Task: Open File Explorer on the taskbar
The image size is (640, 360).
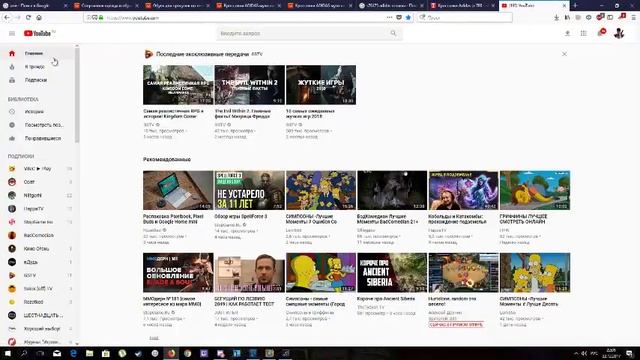Action: (x=89, y=353)
